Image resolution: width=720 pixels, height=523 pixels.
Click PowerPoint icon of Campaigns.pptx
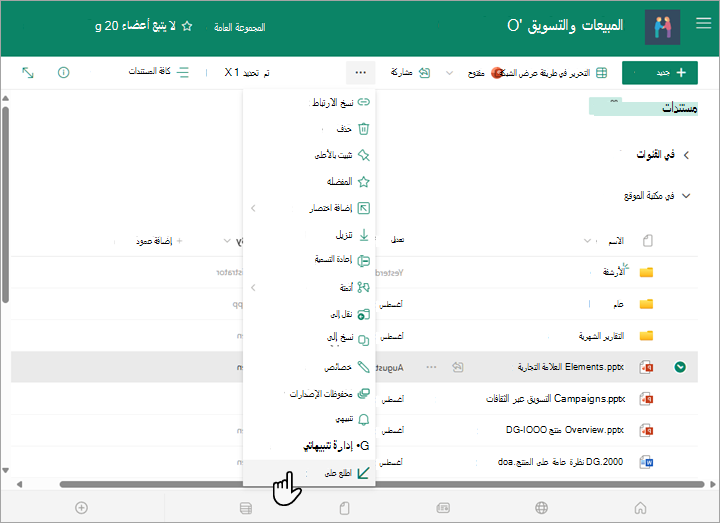647,399
